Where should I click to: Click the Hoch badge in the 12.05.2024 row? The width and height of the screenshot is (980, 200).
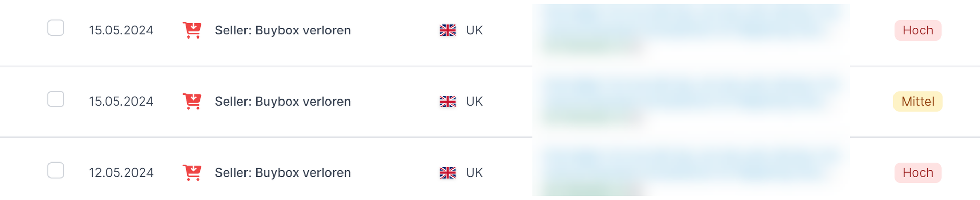pyautogui.click(x=918, y=172)
